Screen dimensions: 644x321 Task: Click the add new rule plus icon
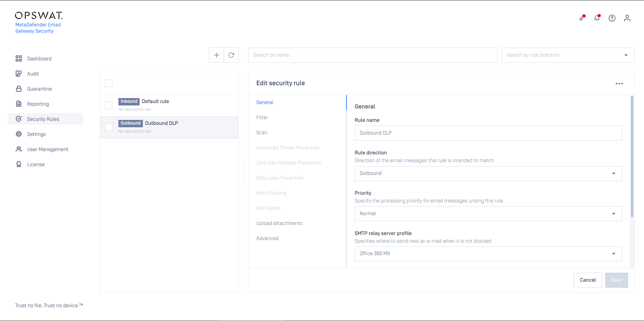[x=216, y=55]
